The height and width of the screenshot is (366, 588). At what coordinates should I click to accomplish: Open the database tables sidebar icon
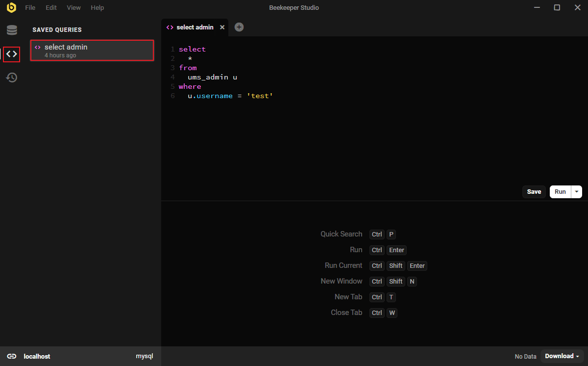tap(12, 30)
